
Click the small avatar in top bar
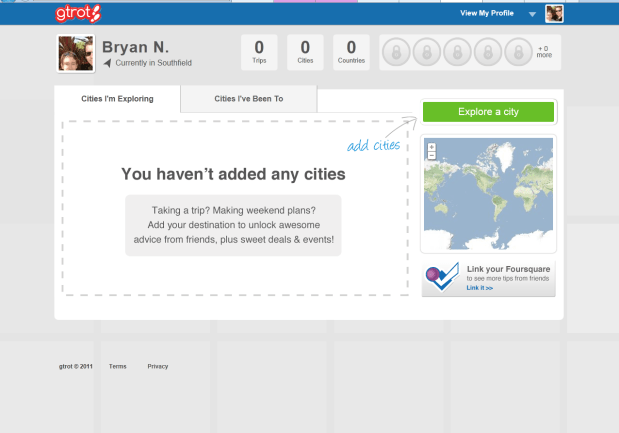pyautogui.click(x=553, y=14)
